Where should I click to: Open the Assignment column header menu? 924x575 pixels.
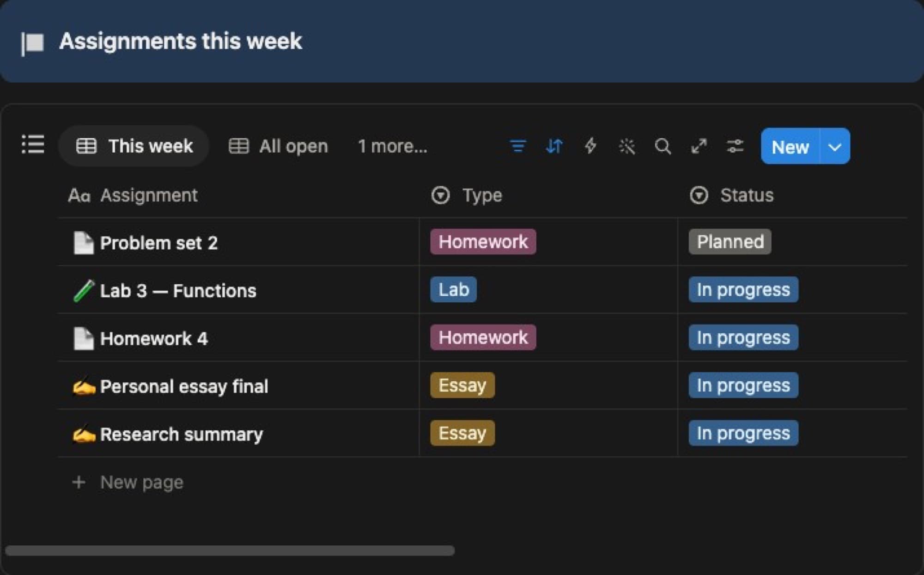click(133, 195)
